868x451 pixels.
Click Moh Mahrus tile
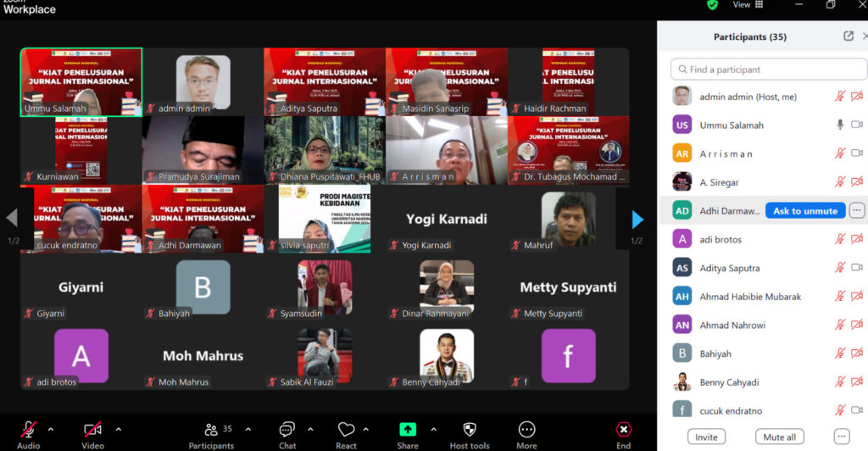point(203,356)
